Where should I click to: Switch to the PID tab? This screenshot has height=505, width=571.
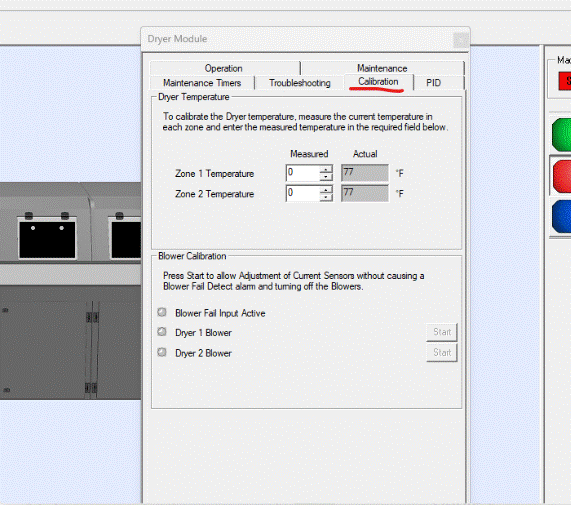pos(433,83)
